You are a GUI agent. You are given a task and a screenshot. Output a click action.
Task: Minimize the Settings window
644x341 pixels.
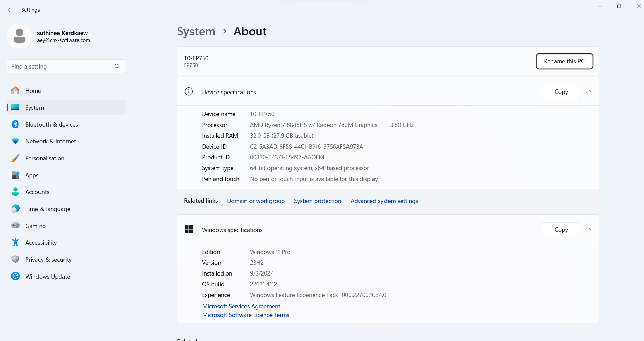pyautogui.click(x=600, y=6)
